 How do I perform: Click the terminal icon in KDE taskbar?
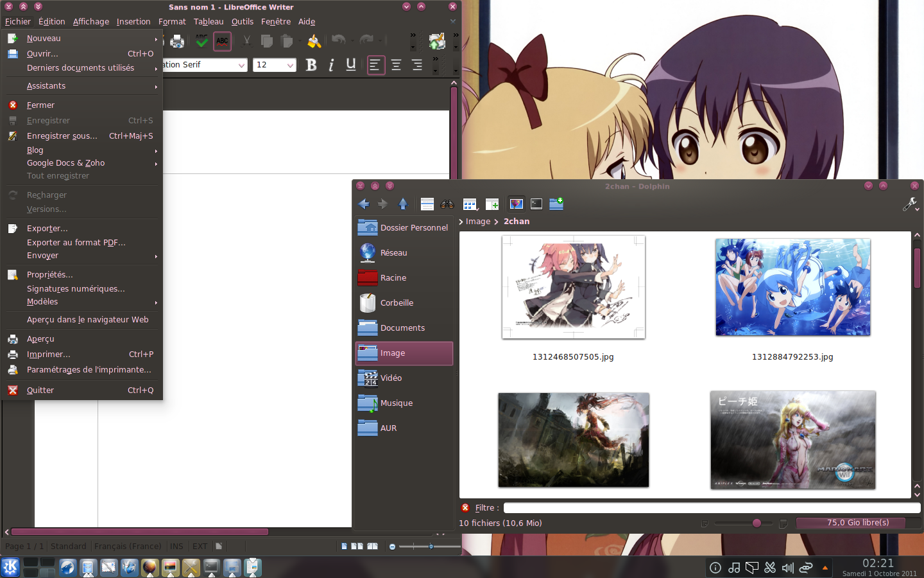[x=211, y=567]
